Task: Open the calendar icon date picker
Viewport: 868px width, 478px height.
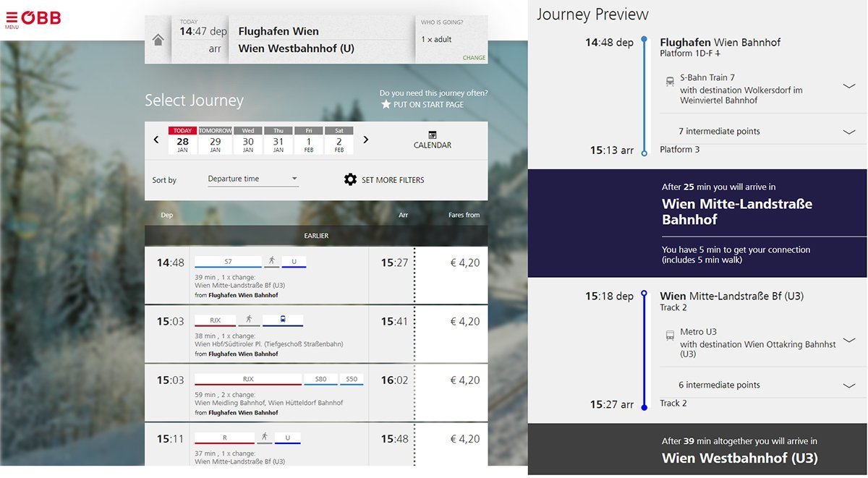Action: click(432, 135)
